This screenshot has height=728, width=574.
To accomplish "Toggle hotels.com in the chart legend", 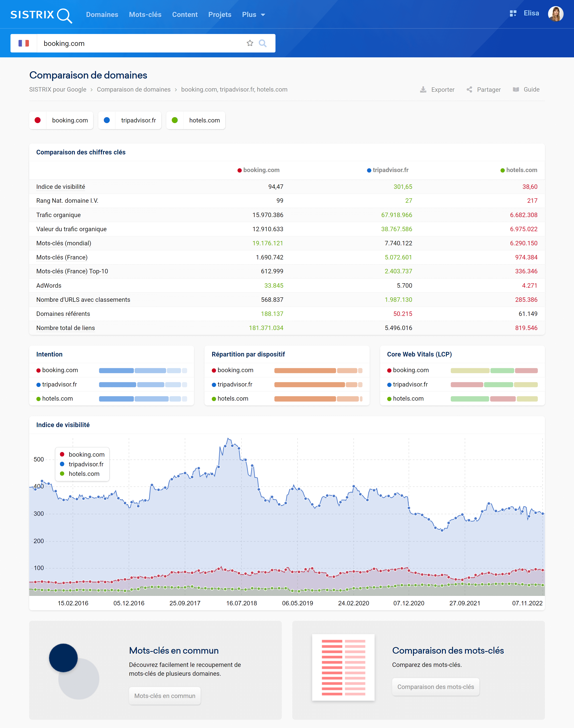I will (x=80, y=474).
